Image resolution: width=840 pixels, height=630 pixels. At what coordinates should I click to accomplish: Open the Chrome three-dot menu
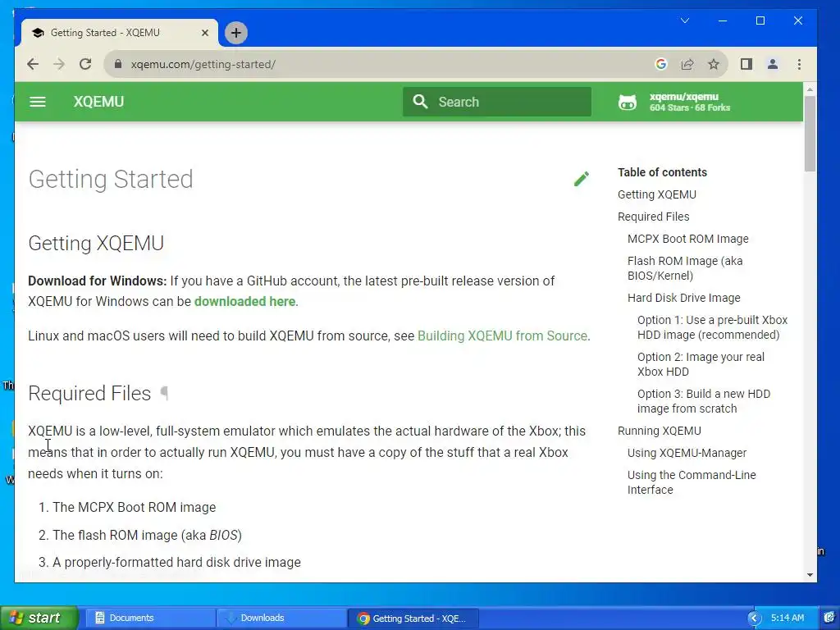[799, 64]
